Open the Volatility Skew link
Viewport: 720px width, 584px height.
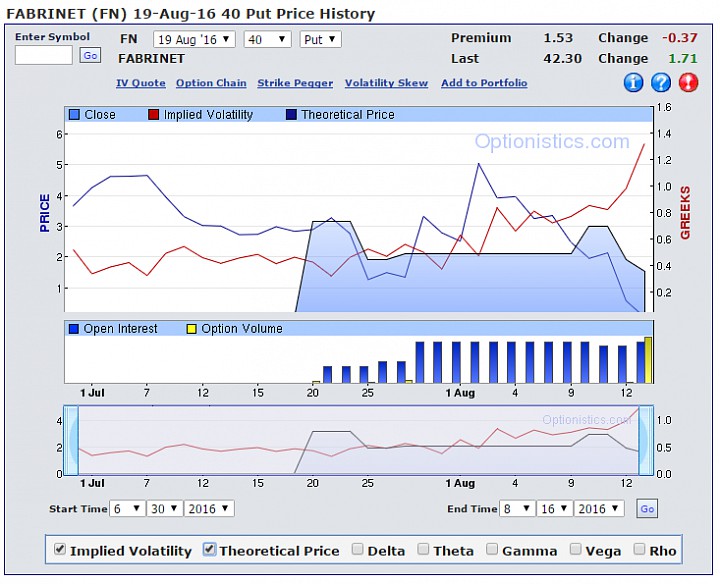coord(386,83)
